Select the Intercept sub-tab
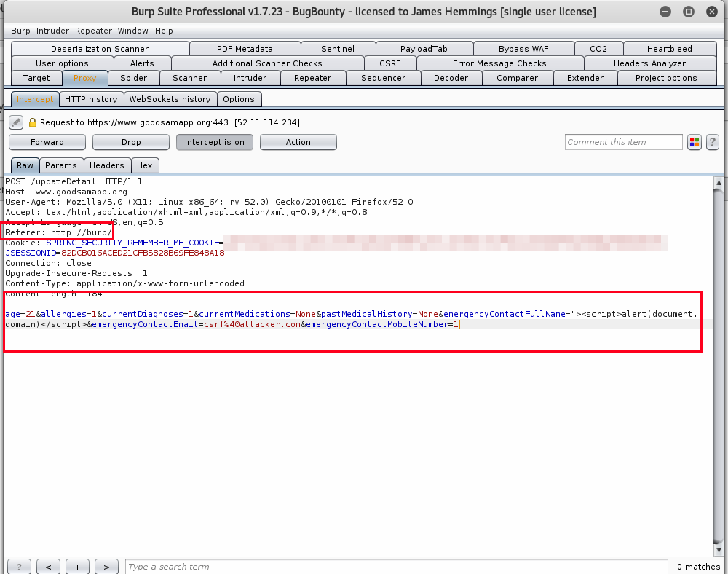Image resolution: width=728 pixels, height=574 pixels. pyautogui.click(x=35, y=99)
